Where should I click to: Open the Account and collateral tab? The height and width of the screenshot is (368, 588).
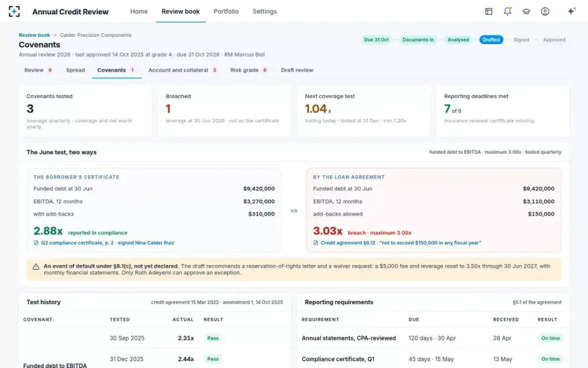coord(183,70)
